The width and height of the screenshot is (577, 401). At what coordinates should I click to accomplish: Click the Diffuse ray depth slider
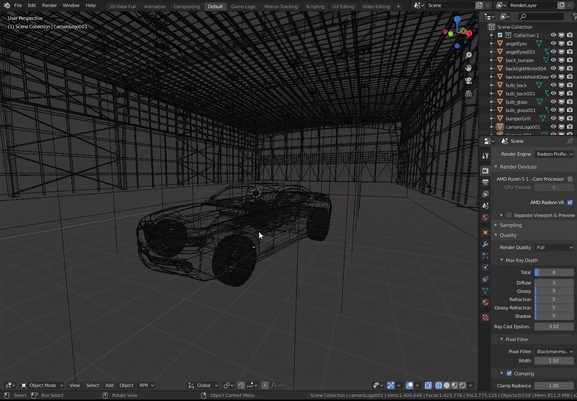554,283
